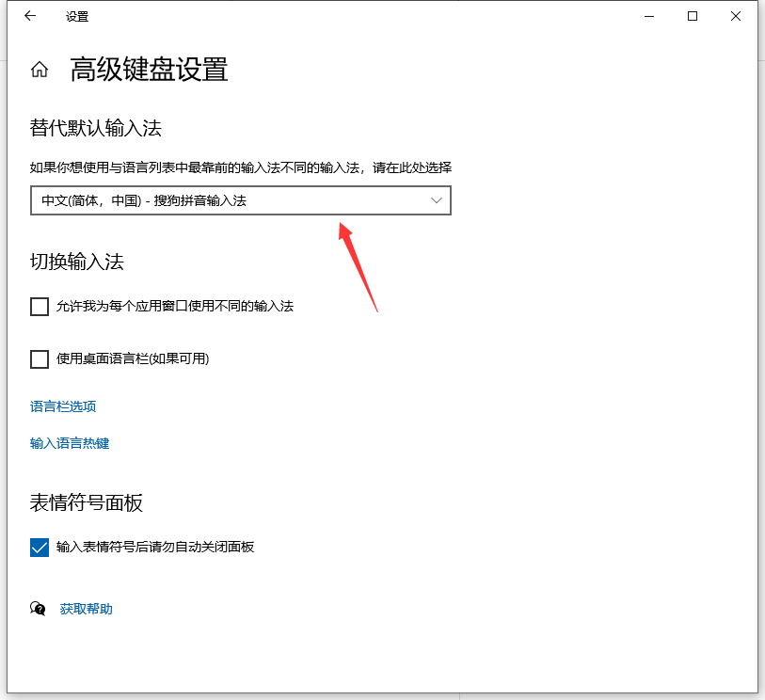Tick 使用桌面语言栏(如果可用) checkbox
The image size is (765, 700).
tap(40, 359)
